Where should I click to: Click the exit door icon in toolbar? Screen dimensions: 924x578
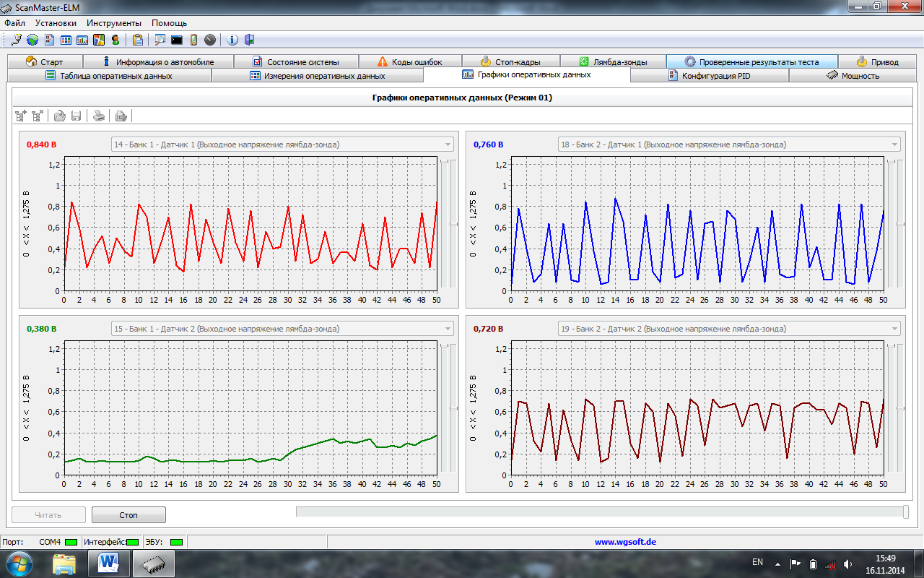pos(249,40)
